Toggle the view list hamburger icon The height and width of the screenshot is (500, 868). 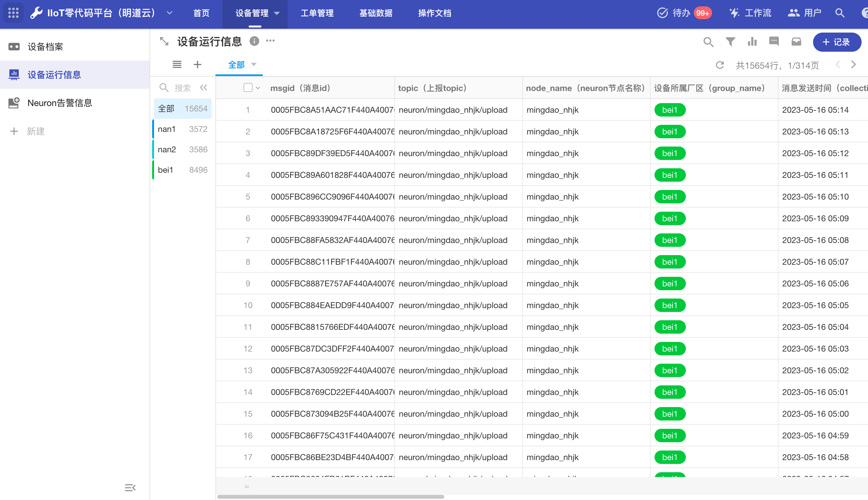(x=177, y=64)
